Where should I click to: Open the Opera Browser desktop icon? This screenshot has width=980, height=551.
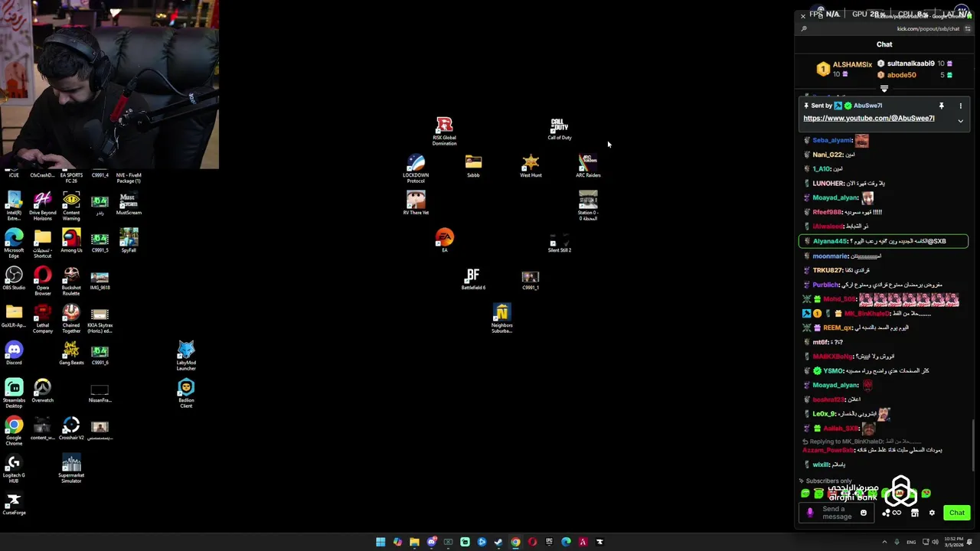pyautogui.click(x=43, y=281)
